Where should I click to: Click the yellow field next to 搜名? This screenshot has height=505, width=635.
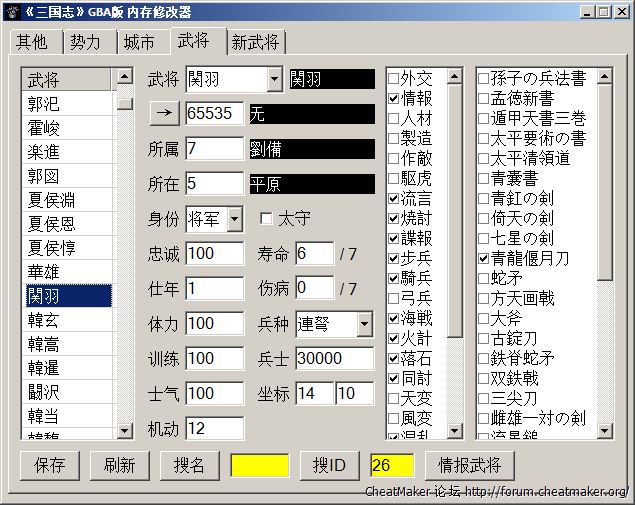[259, 465]
